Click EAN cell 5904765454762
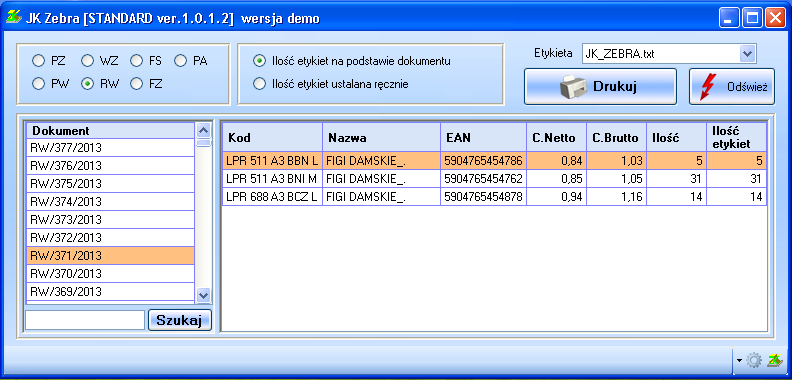The width and height of the screenshot is (792, 380). coord(483,179)
